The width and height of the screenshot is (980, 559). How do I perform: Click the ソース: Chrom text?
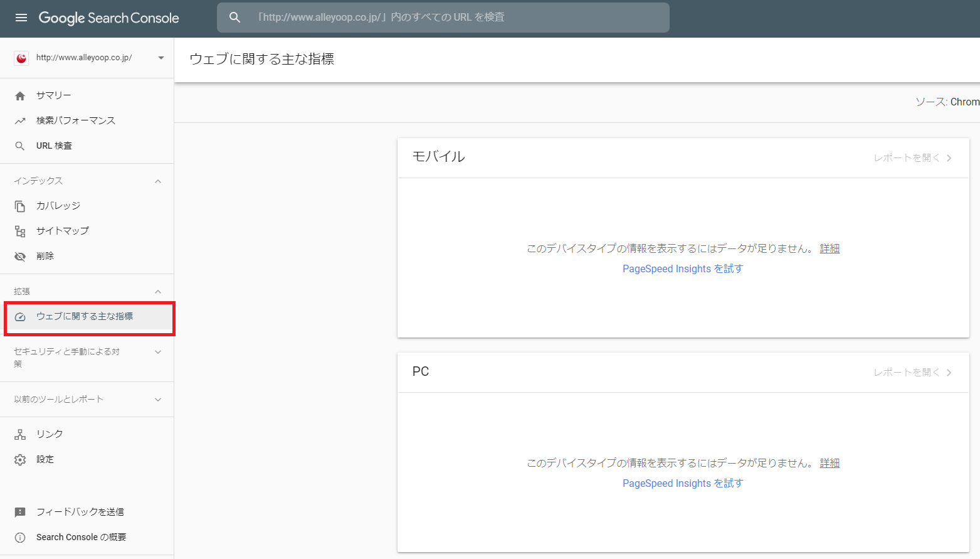tap(947, 102)
